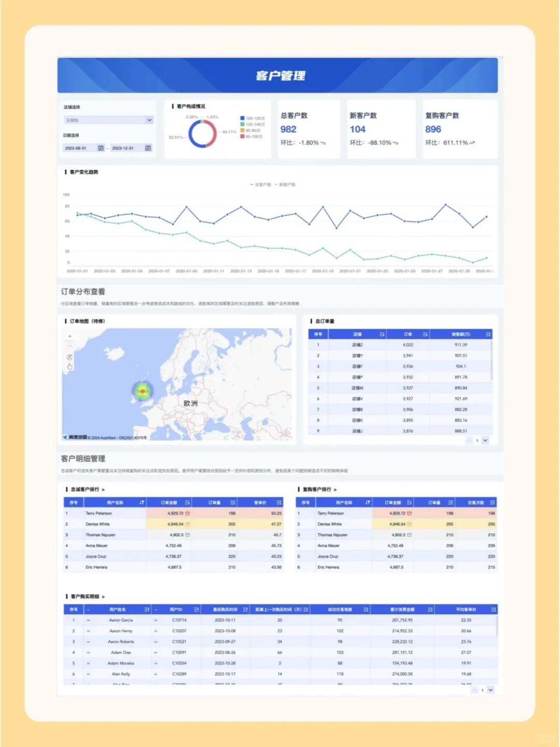The image size is (560, 747).
Task: Sort 复购客户排行 by 交易次数 icon
Action: pyautogui.click(x=492, y=503)
